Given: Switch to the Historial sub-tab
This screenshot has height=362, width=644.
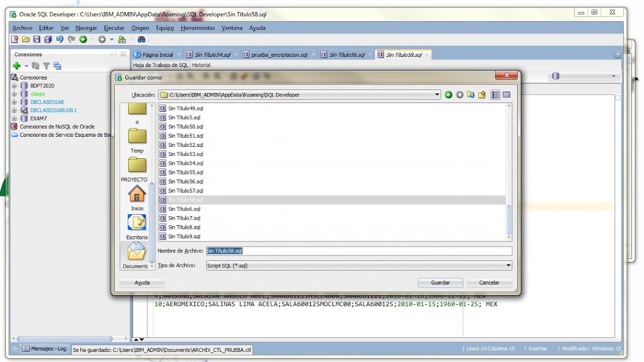Looking at the screenshot, I should (x=201, y=65).
